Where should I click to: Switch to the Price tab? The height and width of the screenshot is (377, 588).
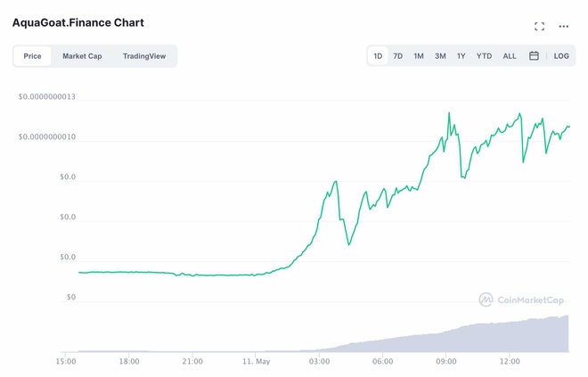32,56
